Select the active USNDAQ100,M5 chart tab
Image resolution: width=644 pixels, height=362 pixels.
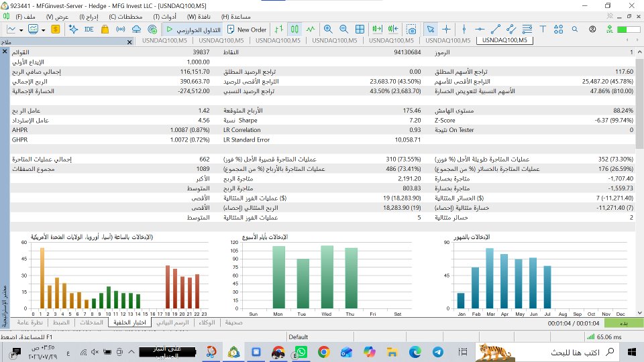click(x=504, y=40)
